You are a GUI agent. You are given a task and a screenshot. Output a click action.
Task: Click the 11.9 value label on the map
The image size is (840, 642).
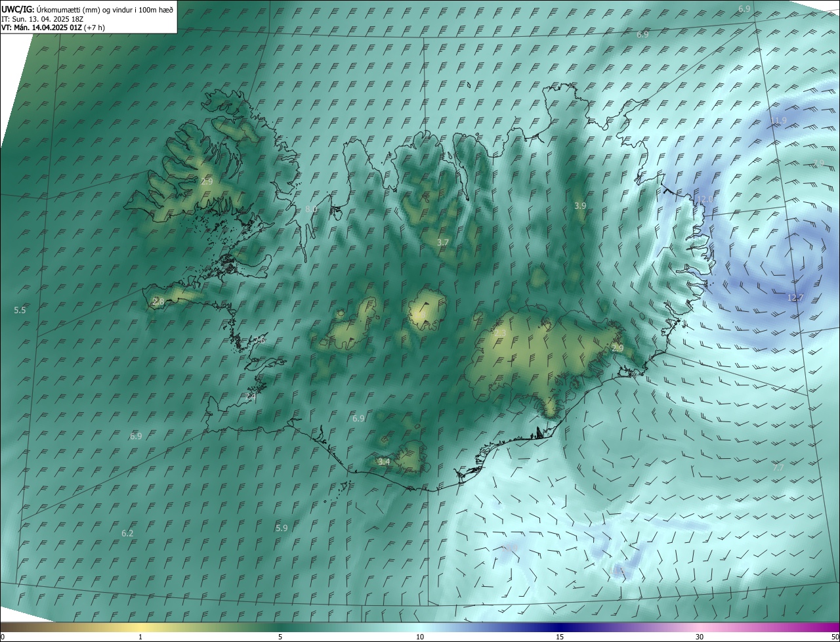pyautogui.click(x=778, y=120)
